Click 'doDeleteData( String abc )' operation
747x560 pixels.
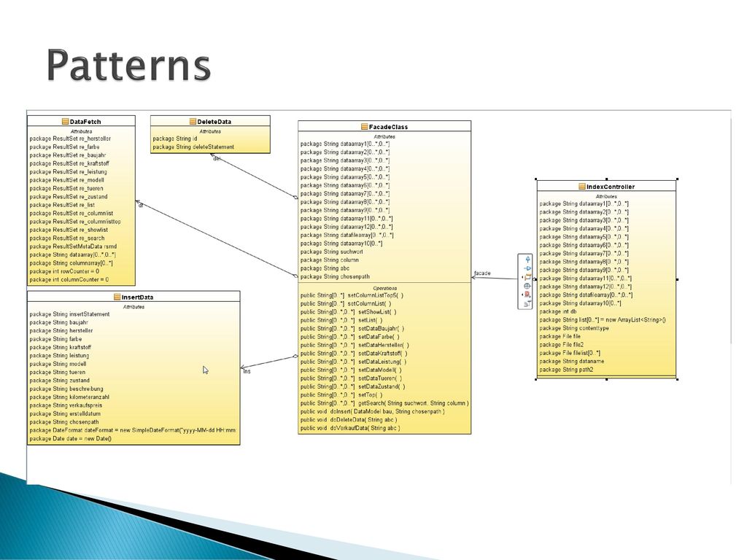pos(363,420)
